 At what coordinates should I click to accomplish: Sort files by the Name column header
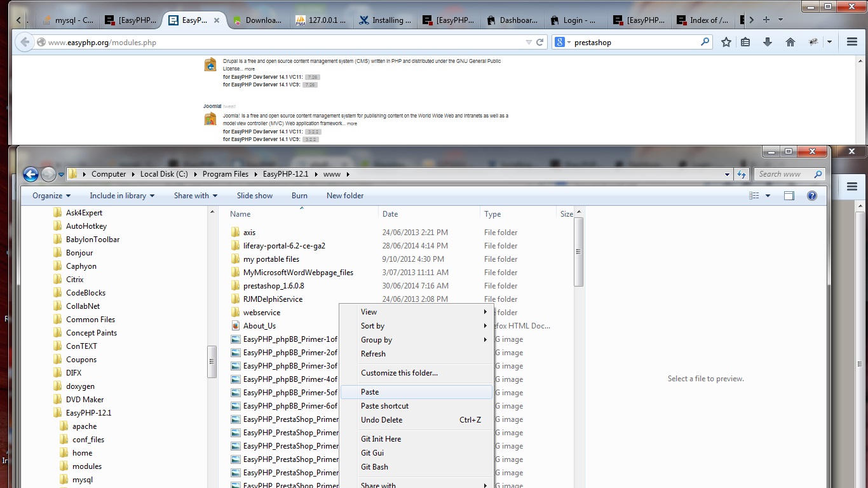click(x=302, y=214)
